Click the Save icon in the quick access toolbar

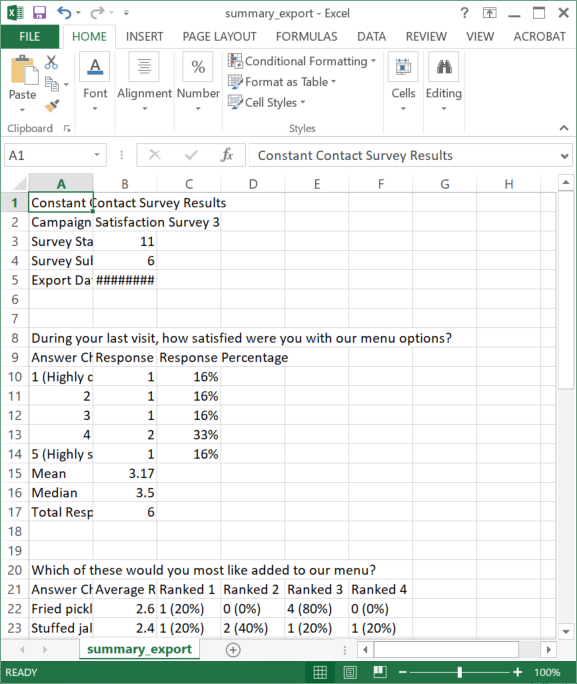coord(39,13)
